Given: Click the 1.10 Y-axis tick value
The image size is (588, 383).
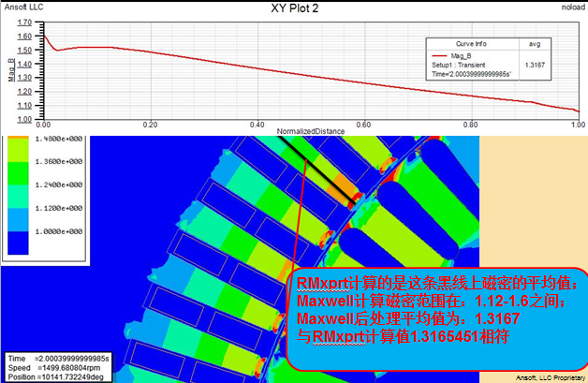Looking at the screenshot, I should (x=24, y=106).
